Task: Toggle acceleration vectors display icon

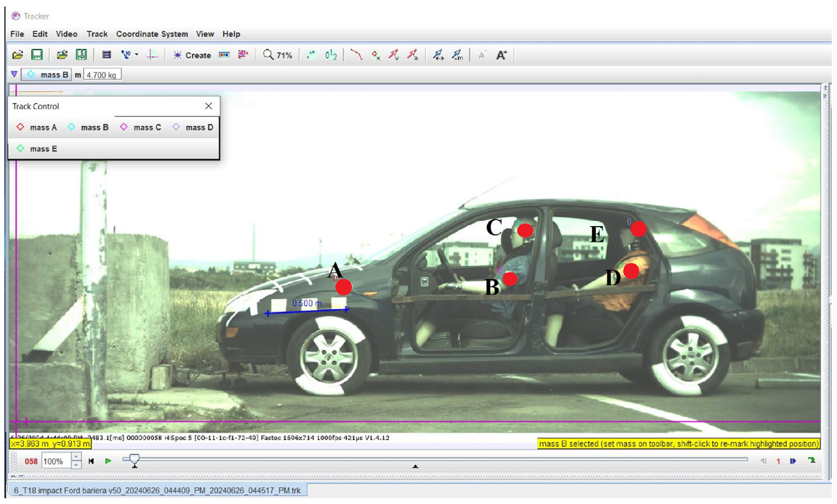Action: pyautogui.click(x=413, y=55)
